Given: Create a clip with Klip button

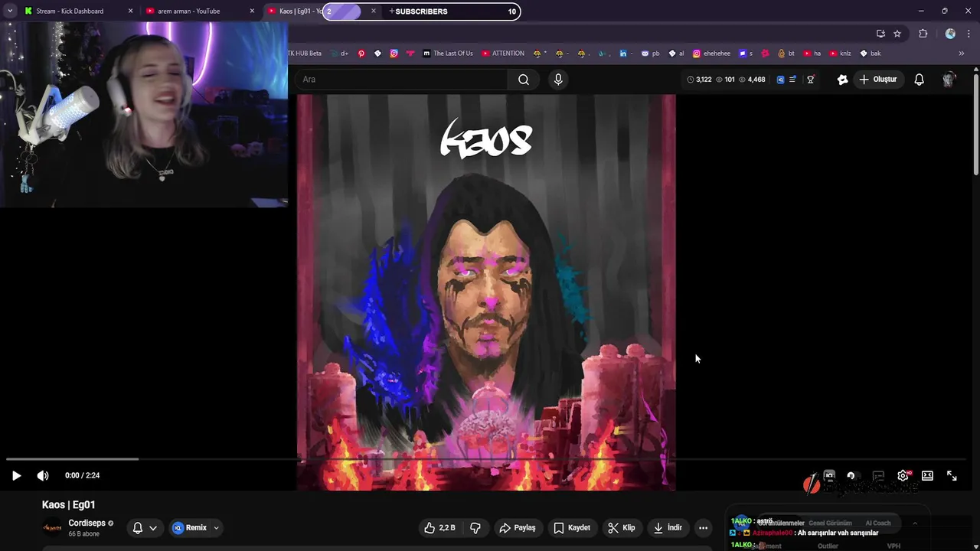Looking at the screenshot, I should click(x=621, y=527).
